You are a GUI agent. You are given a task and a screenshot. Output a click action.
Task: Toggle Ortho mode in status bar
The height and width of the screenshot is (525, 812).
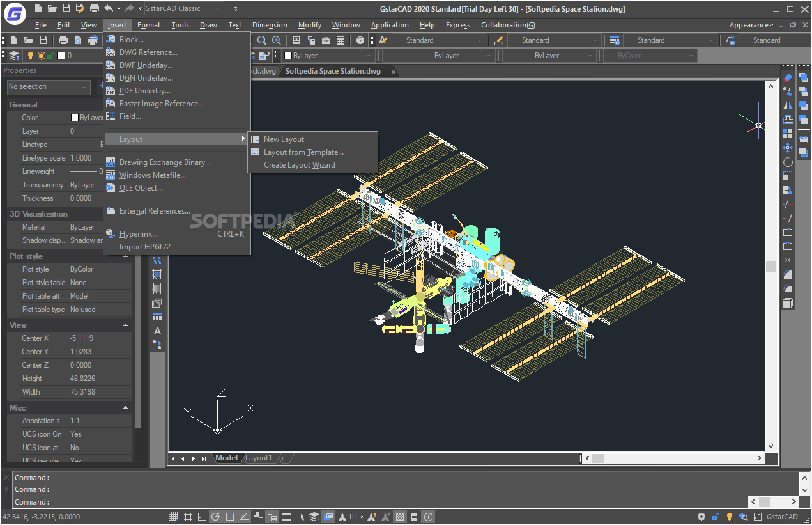202,517
